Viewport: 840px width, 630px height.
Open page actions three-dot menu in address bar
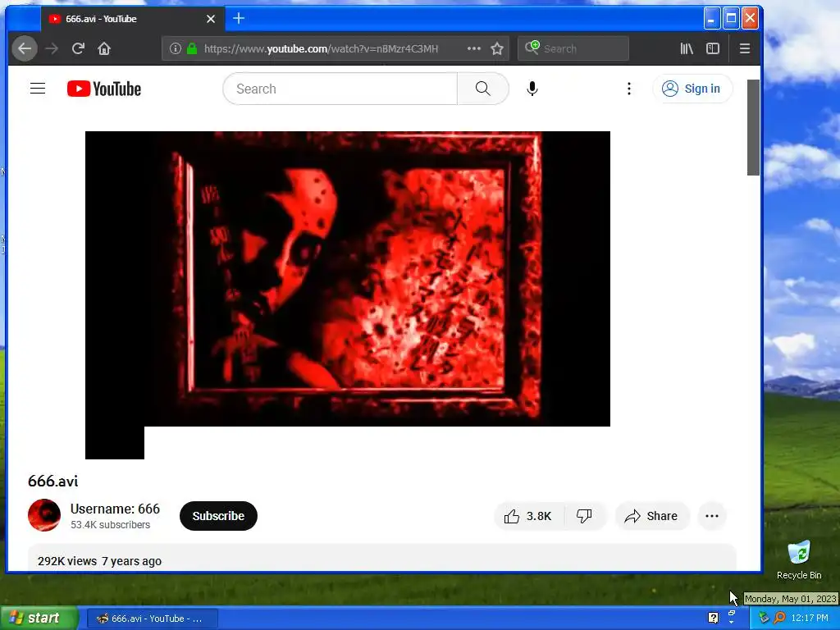(474, 48)
